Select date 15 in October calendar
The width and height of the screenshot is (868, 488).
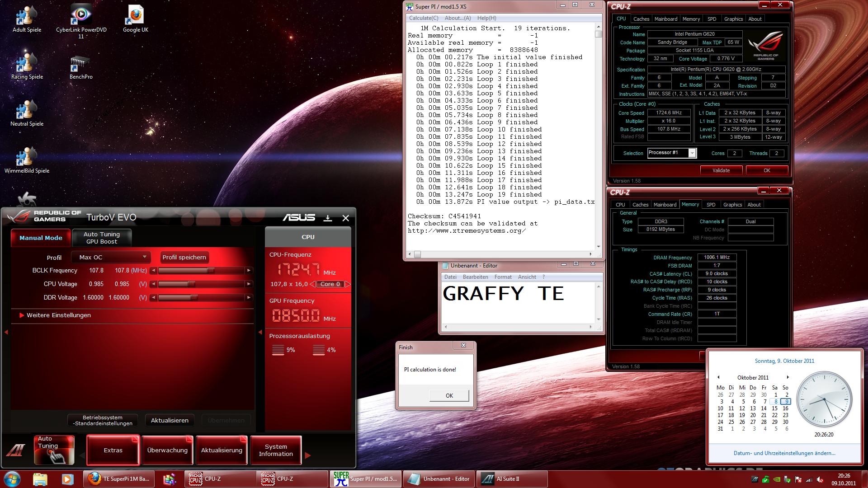tap(774, 408)
